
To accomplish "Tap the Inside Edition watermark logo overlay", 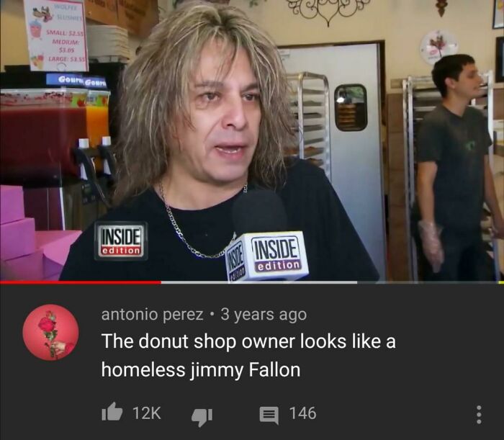I will click(121, 241).
